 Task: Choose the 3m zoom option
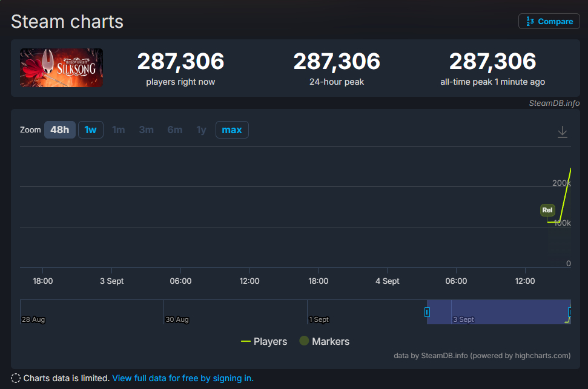click(x=147, y=129)
